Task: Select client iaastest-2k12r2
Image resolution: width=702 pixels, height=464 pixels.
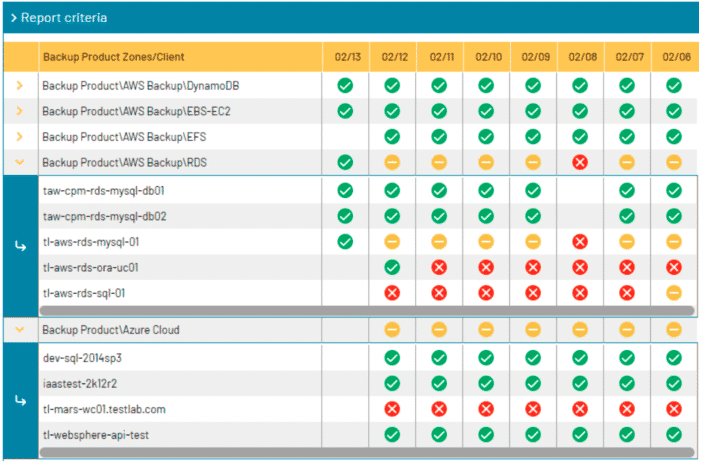Action: click(80, 383)
